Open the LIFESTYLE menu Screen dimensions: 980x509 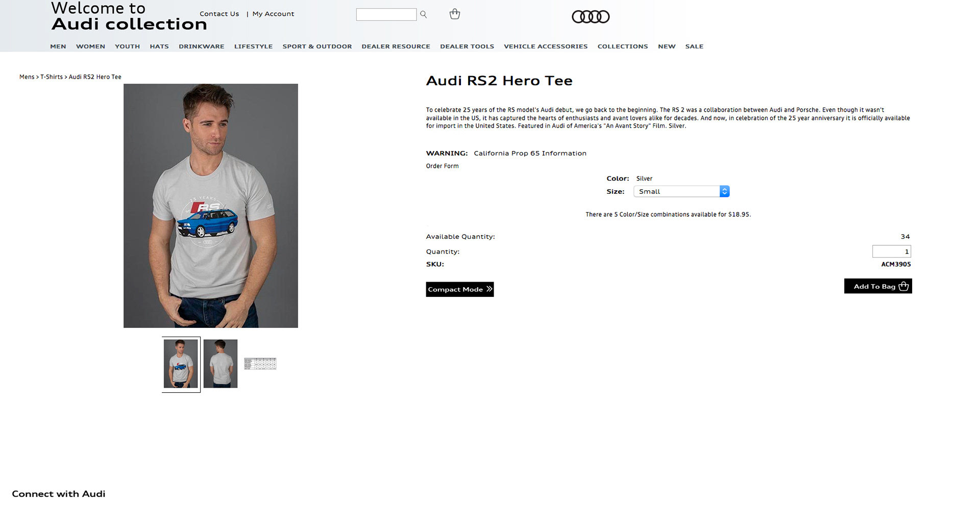pyautogui.click(x=253, y=46)
